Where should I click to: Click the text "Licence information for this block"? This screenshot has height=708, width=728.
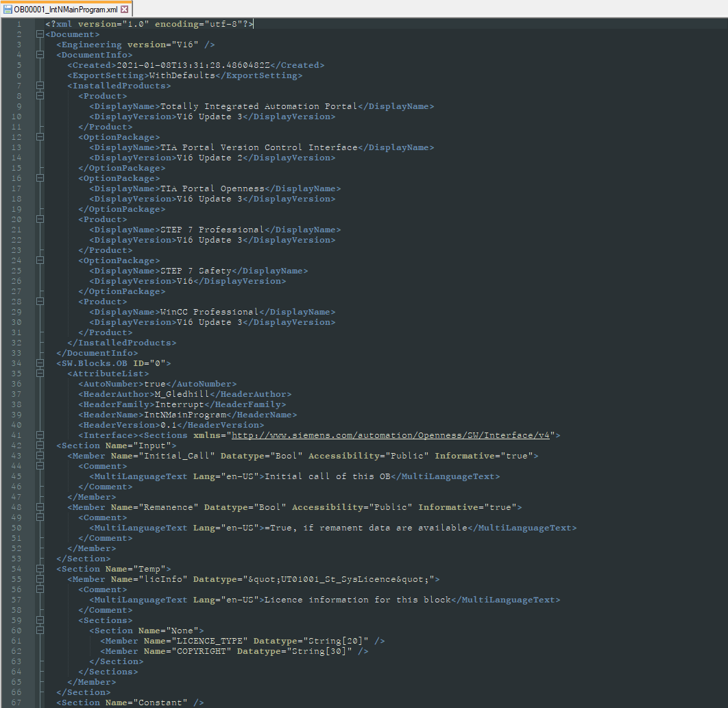[358, 600]
